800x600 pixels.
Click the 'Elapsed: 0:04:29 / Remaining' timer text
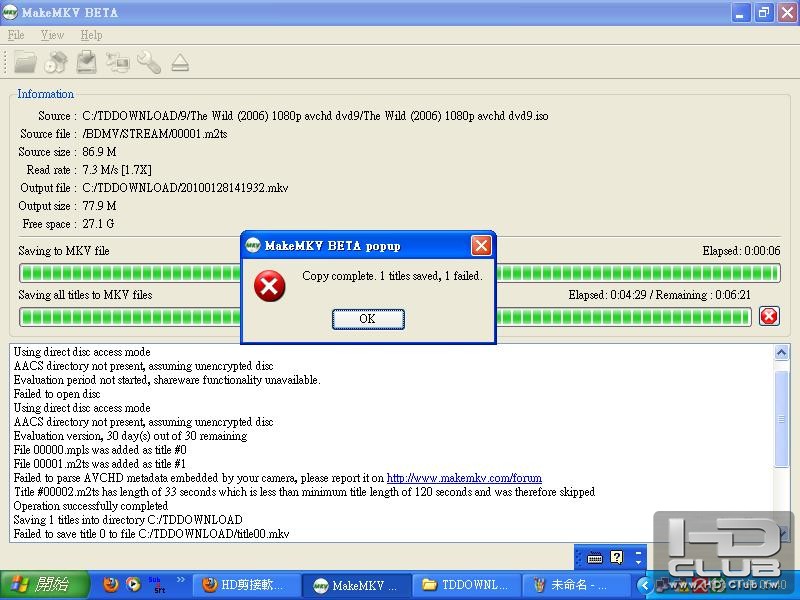tap(660, 295)
